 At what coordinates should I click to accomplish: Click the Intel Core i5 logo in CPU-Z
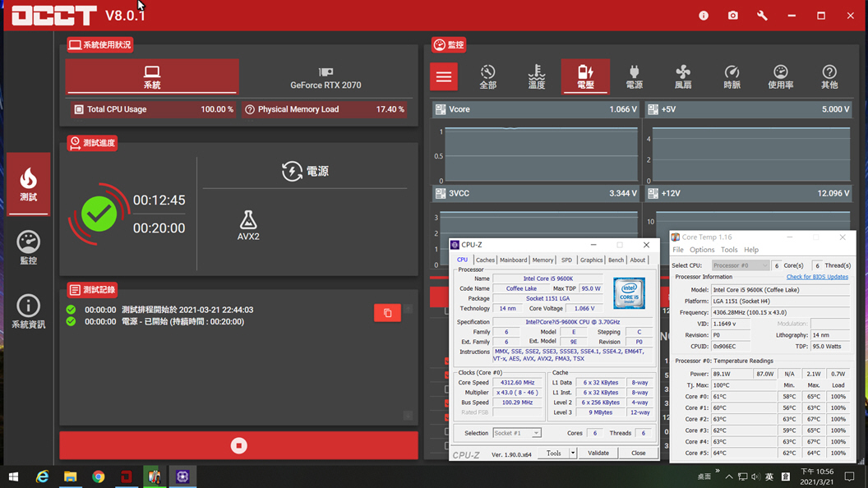click(x=629, y=293)
